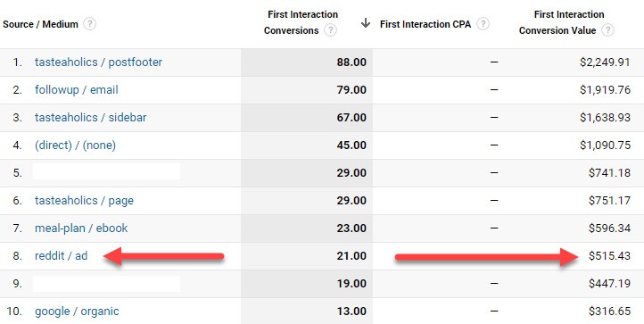The height and width of the screenshot is (324, 644).
Task: Open help icon beside Source / Medium
Action: pos(89,24)
